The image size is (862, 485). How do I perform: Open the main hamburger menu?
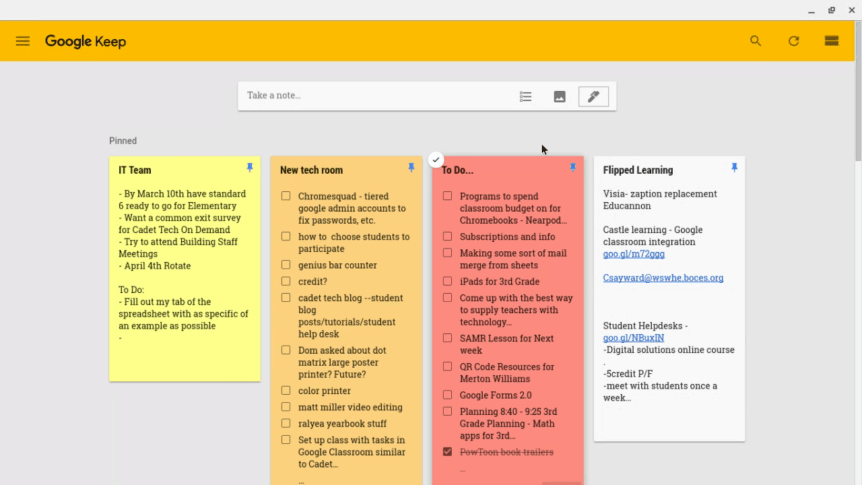[23, 41]
